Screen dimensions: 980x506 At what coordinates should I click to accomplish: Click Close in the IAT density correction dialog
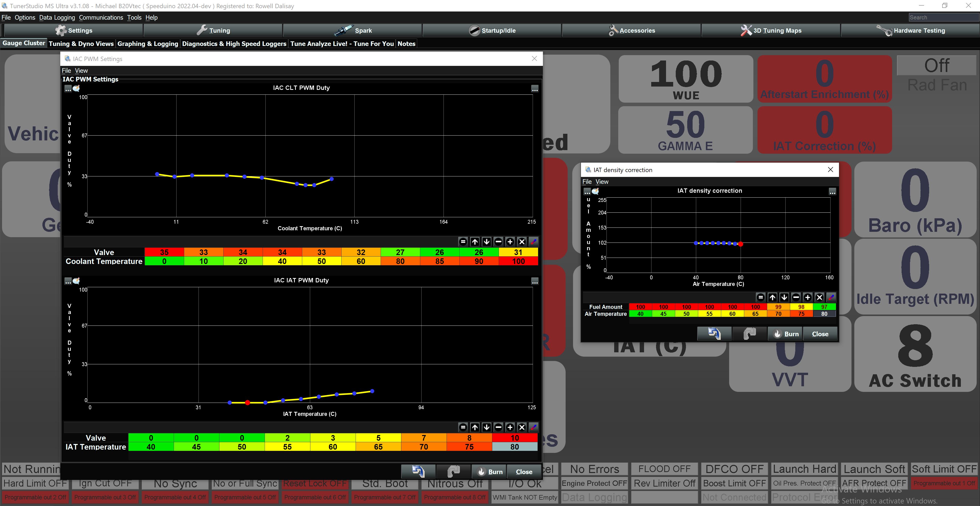click(x=820, y=334)
